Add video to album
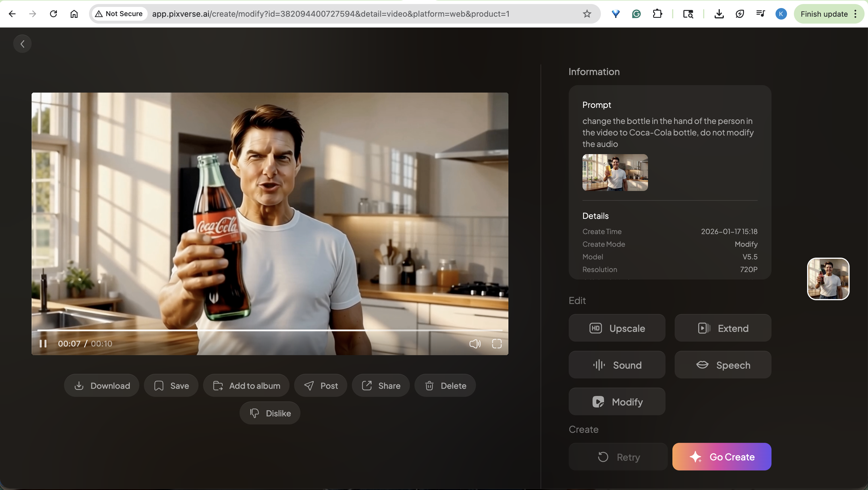The image size is (868, 490). coord(246,385)
